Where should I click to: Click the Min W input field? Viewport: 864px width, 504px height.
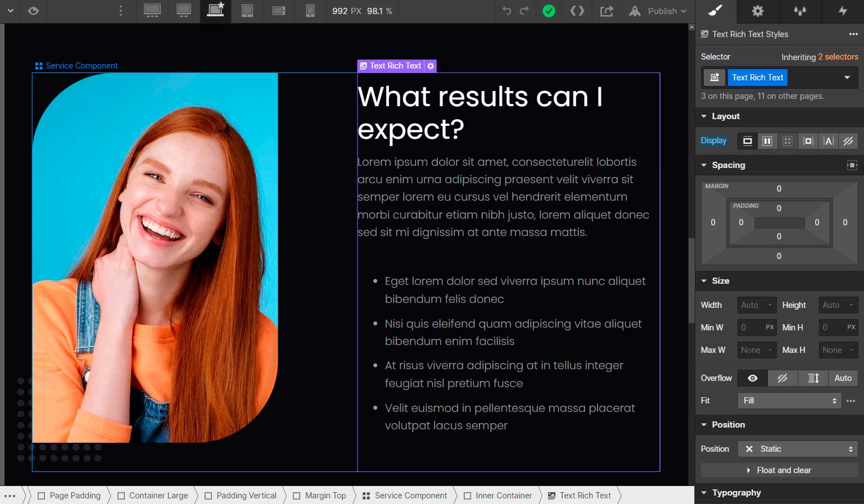click(750, 328)
